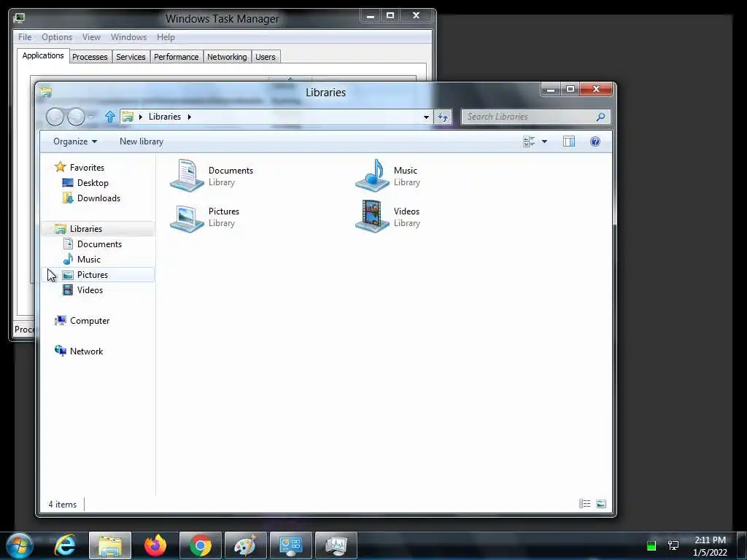Viewport: 747px width, 560px height.
Task: Switch to Users tab in Task Manager
Action: 266,57
